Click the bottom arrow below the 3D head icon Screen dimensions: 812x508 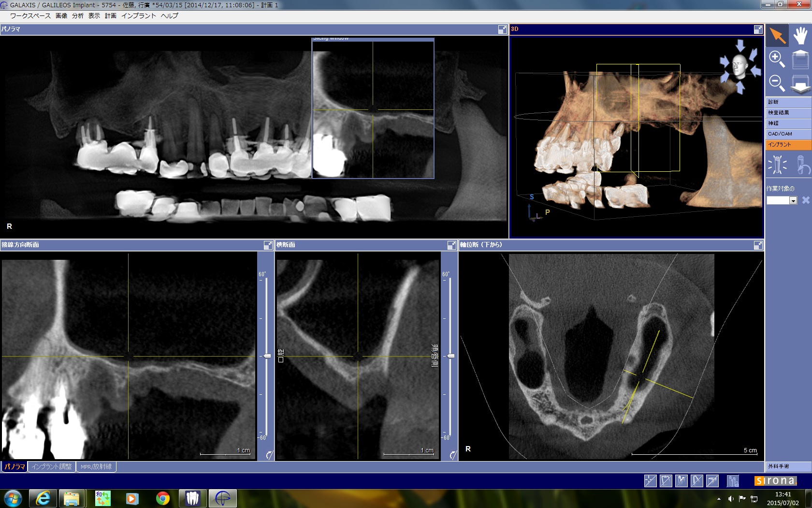(740, 87)
